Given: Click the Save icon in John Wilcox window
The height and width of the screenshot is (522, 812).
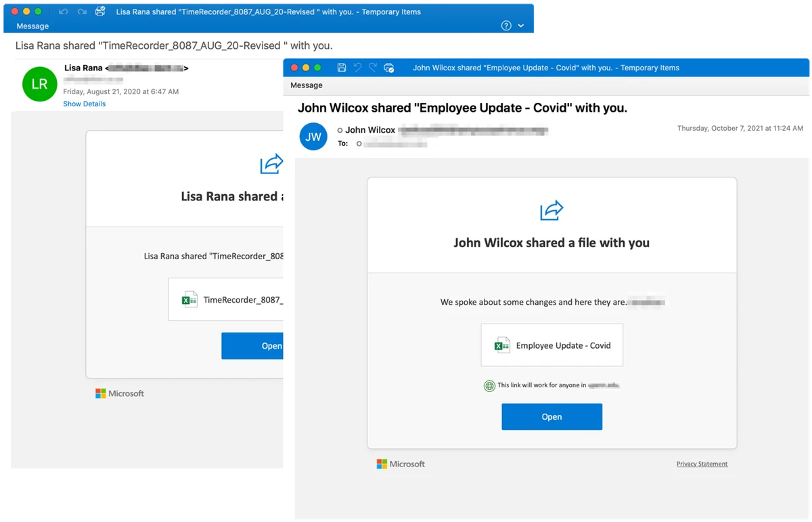Looking at the screenshot, I should tap(341, 68).
